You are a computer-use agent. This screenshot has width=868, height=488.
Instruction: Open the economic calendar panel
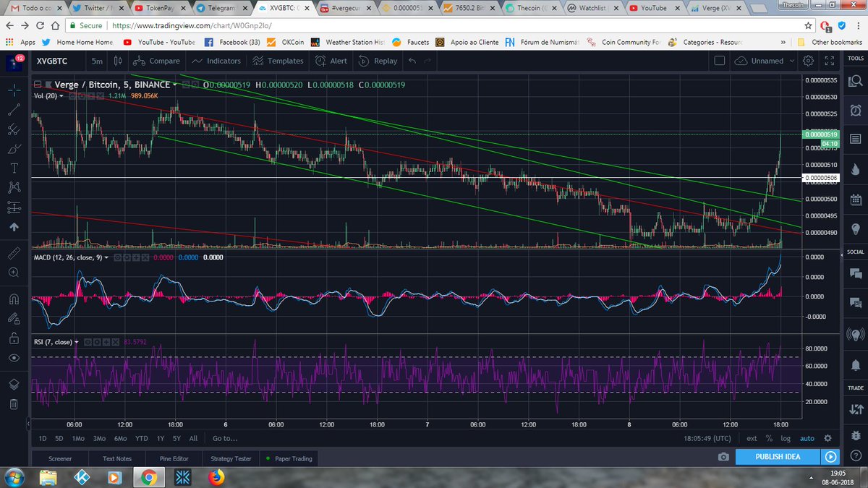click(x=856, y=200)
